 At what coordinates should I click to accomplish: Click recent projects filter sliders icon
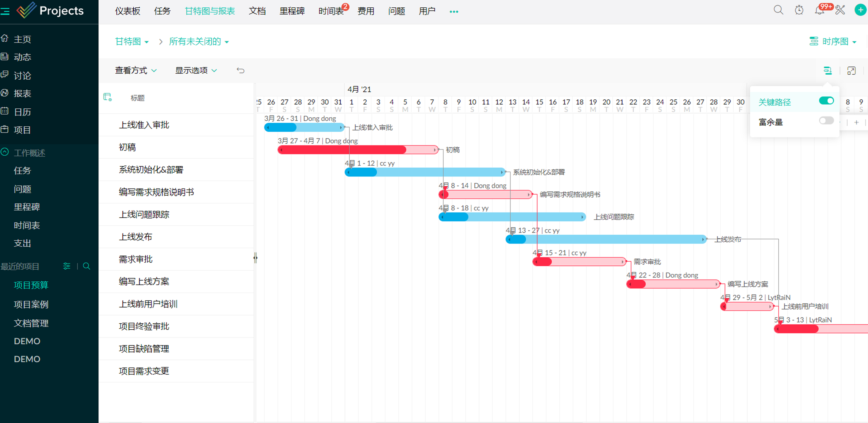pyautogui.click(x=67, y=266)
